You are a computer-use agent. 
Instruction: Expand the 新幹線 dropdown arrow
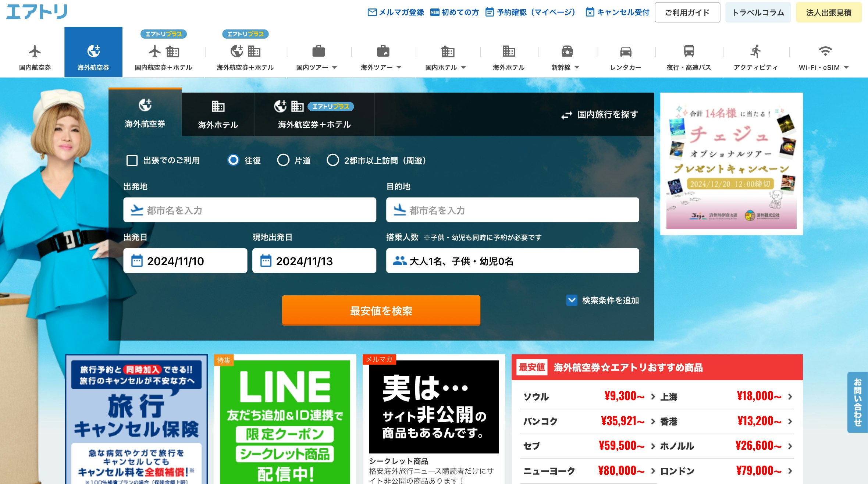pyautogui.click(x=577, y=68)
